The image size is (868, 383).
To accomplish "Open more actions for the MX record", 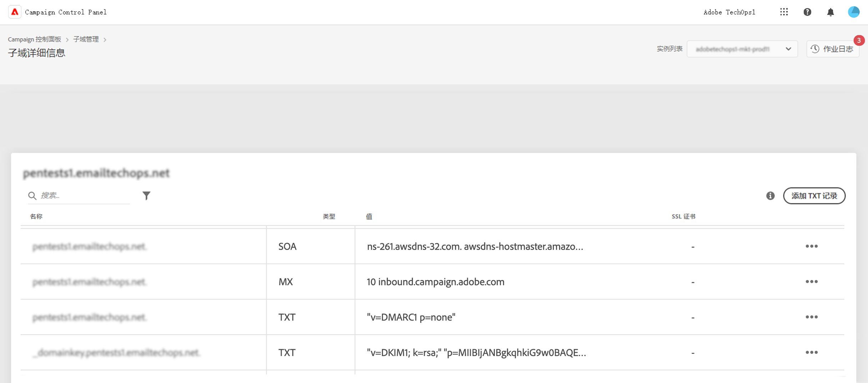I will coord(811,282).
